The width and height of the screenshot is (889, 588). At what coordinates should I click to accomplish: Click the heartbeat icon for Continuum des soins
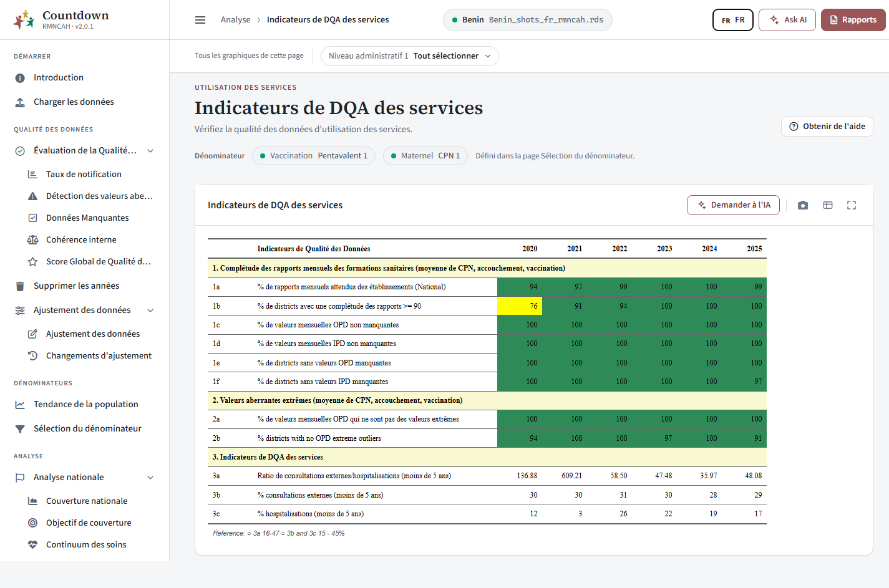32,544
